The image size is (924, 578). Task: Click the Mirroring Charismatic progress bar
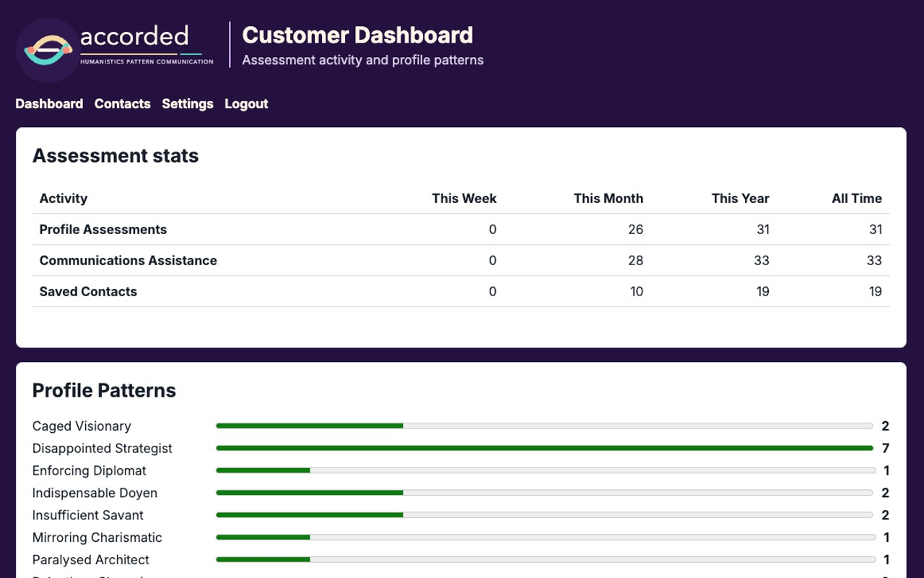546,538
